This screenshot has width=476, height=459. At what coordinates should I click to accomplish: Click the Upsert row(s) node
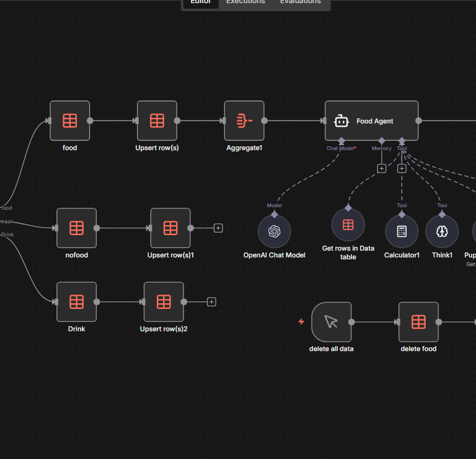157,121
